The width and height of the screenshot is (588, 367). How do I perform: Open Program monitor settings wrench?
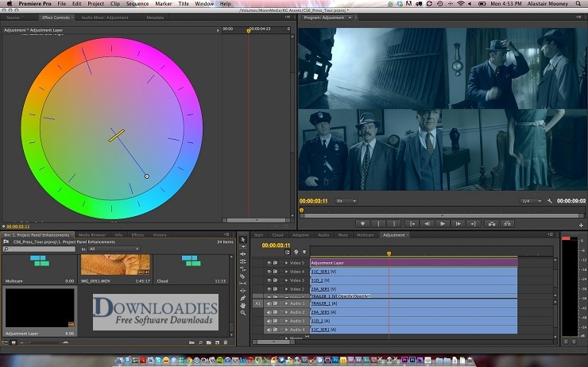coord(549,201)
